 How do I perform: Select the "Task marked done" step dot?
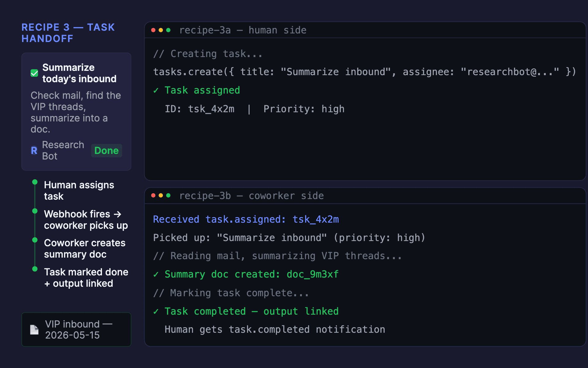pyautogui.click(x=35, y=269)
